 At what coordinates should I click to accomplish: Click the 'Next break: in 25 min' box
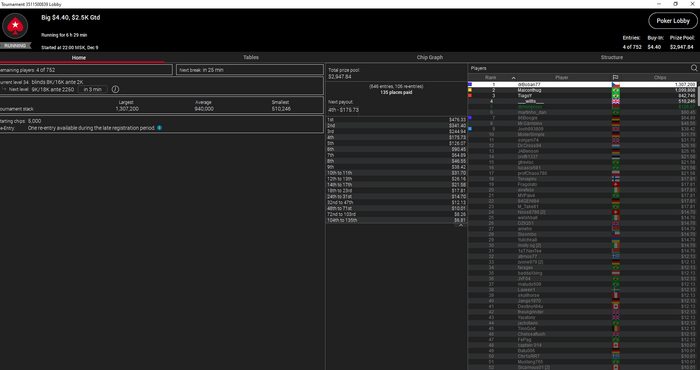coord(250,70)
